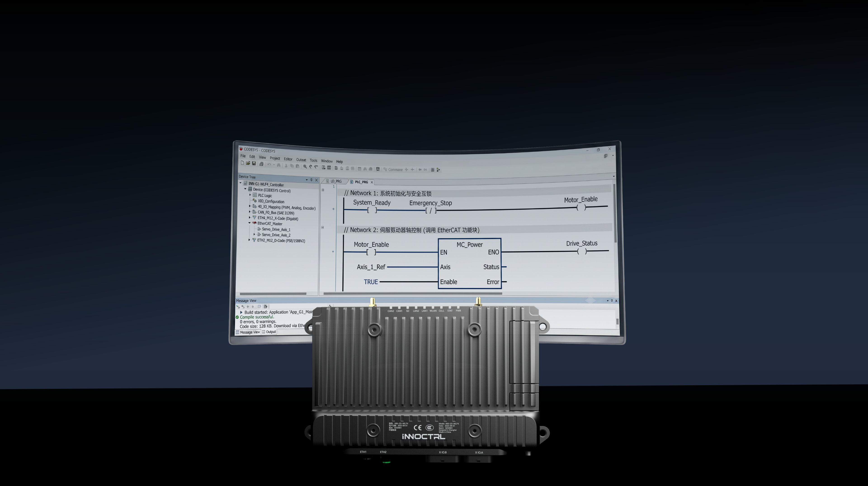Click the last icon in the main toolbar
The image size is (868, 486).
438,170
